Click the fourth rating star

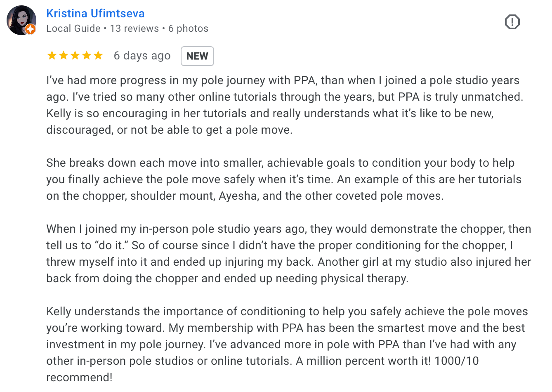(x=87, y=55)
